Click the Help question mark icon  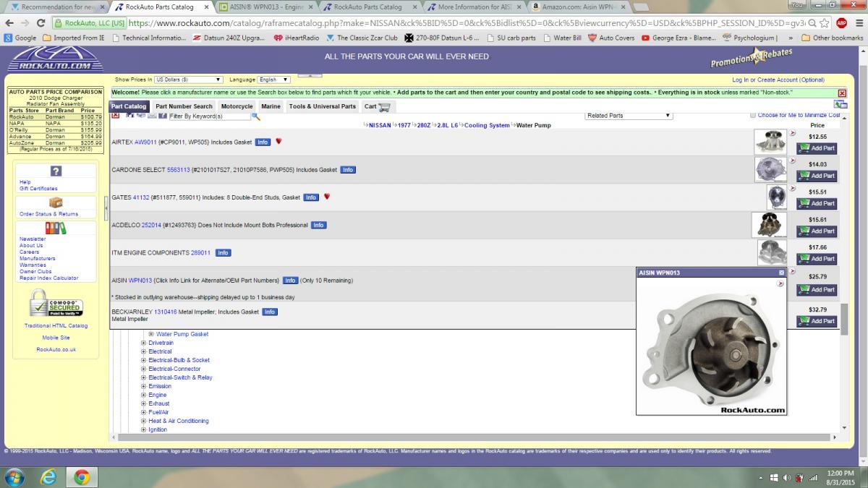[56, 171]
